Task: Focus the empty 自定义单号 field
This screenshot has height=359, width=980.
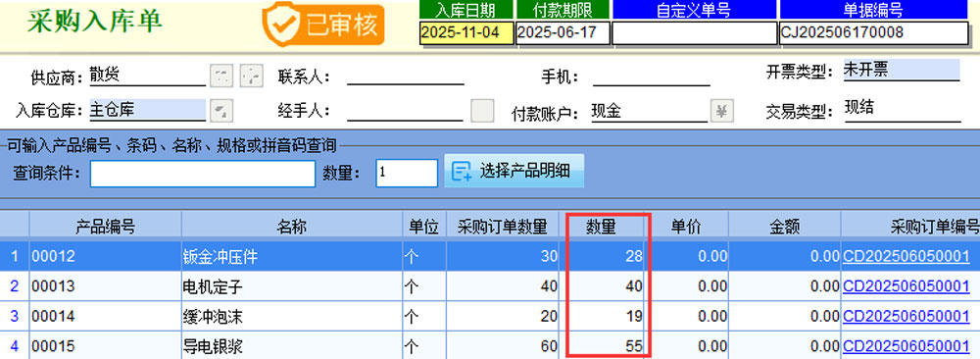Action: [x=694, y=33]
